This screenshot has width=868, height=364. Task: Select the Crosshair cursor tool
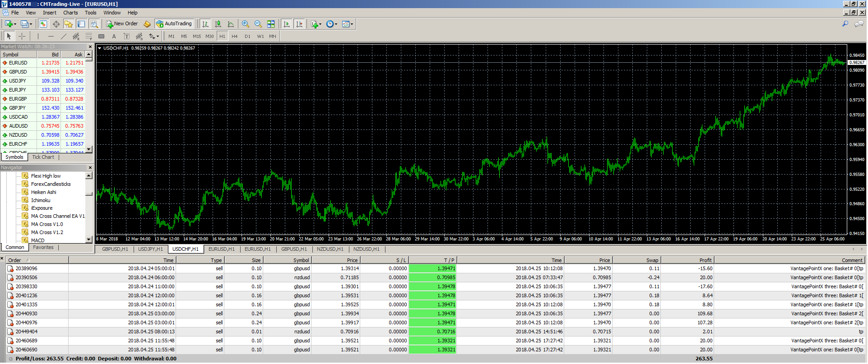[22, 36]
